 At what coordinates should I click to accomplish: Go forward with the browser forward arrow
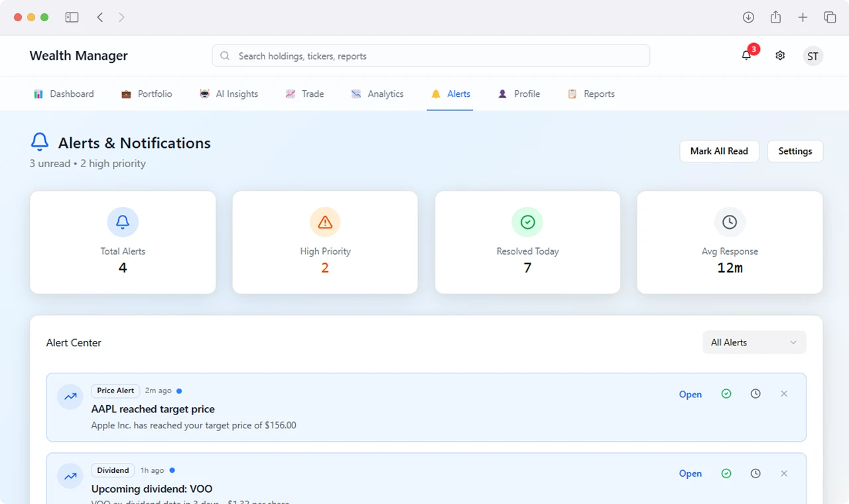pyautogui.click(x=121, y=17)
